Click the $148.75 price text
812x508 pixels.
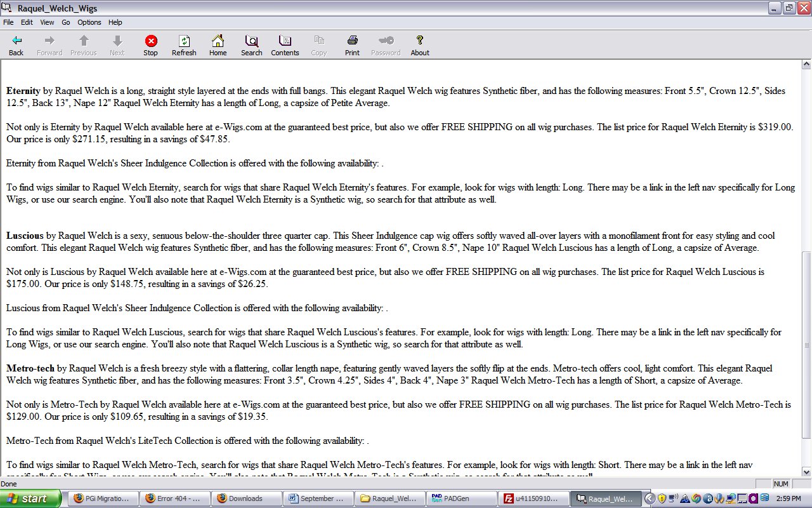pyautogui.click(x=128, y=284)
